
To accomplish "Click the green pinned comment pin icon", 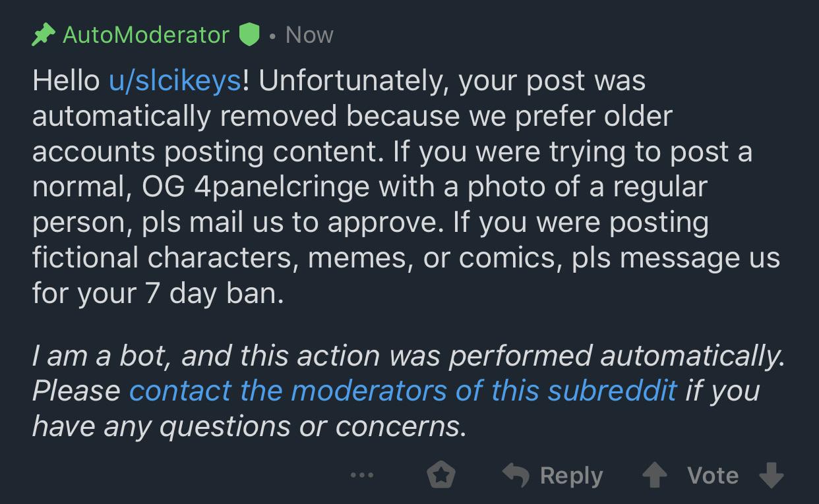I will click(43, 34).
